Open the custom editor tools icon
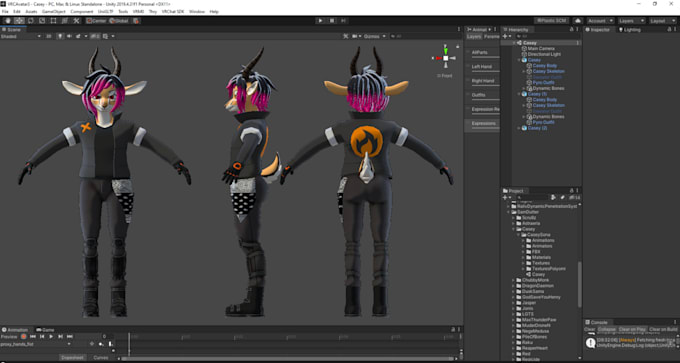Image resolution: width=680 pixels, height=363 pixels. (76, 20)
